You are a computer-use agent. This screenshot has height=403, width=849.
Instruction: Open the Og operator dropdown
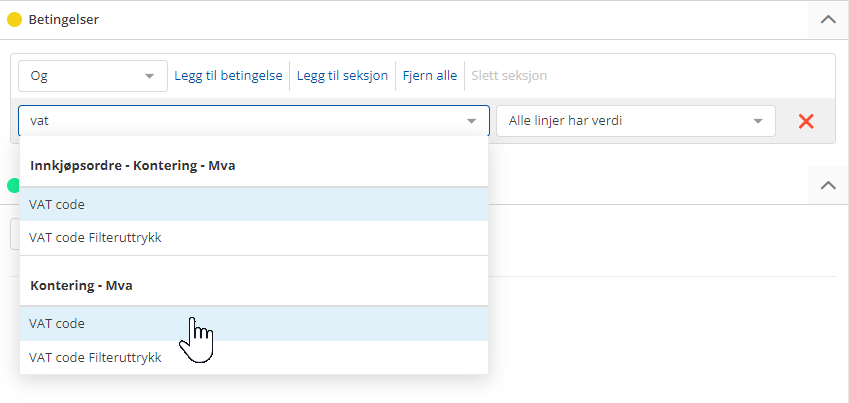pyautogui.click(x=92, y=76)
